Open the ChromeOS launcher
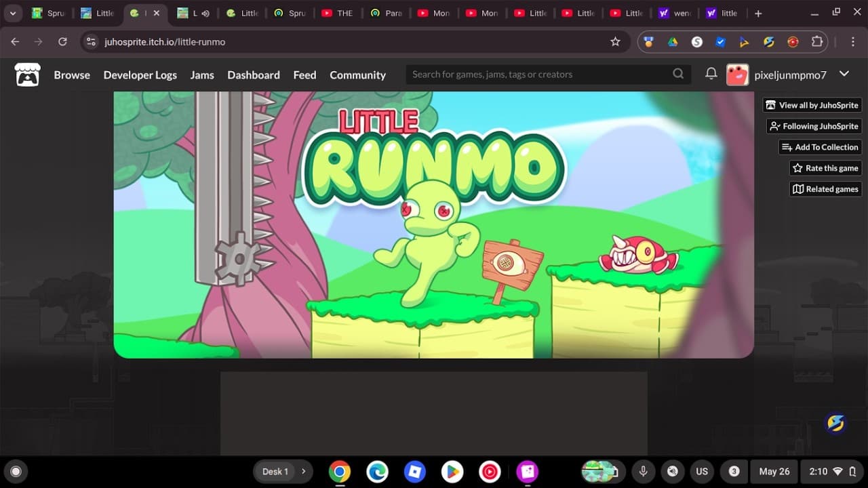This screenshot has width=868, height=488. [16, 472]
